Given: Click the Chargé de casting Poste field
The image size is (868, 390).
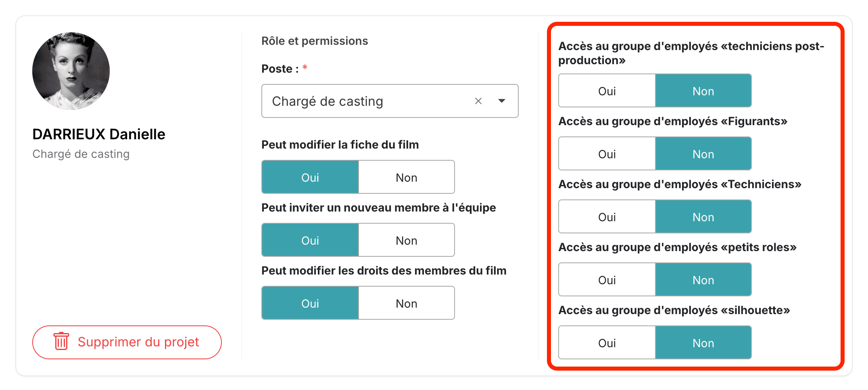Looking at the screenshot, I should (x=390, y=101).
